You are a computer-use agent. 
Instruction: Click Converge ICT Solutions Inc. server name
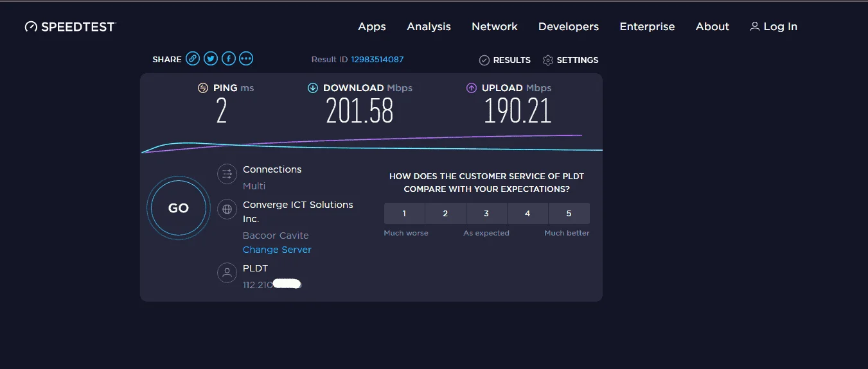[298, 212]
